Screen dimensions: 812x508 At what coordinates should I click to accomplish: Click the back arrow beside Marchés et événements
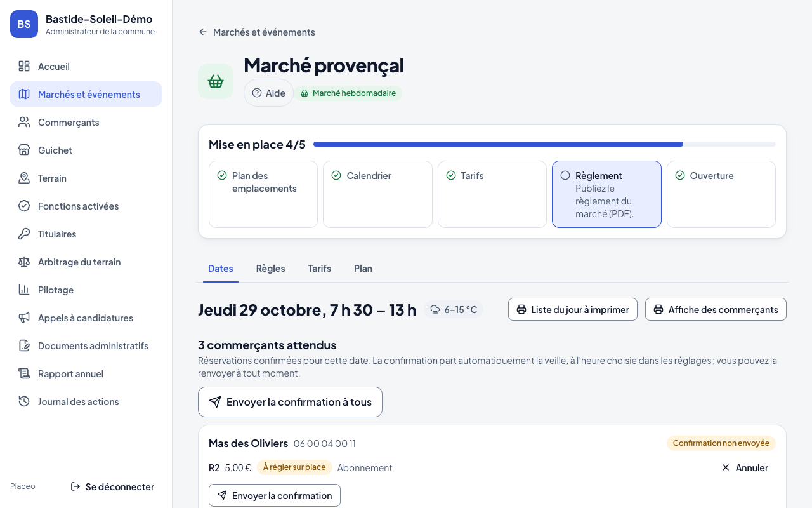click(x=203, y=32)
